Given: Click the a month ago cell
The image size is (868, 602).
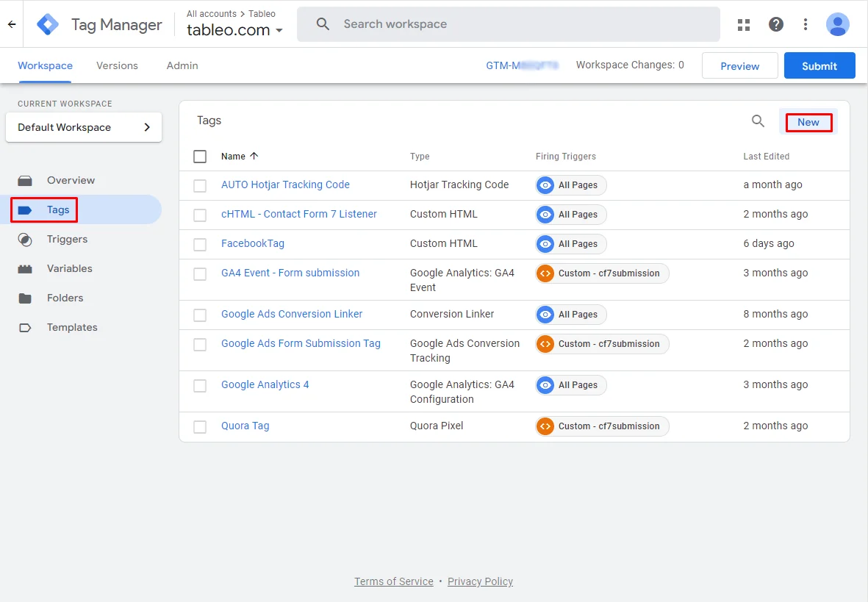Looking at the screenshot, I should [x=772, y=185].
